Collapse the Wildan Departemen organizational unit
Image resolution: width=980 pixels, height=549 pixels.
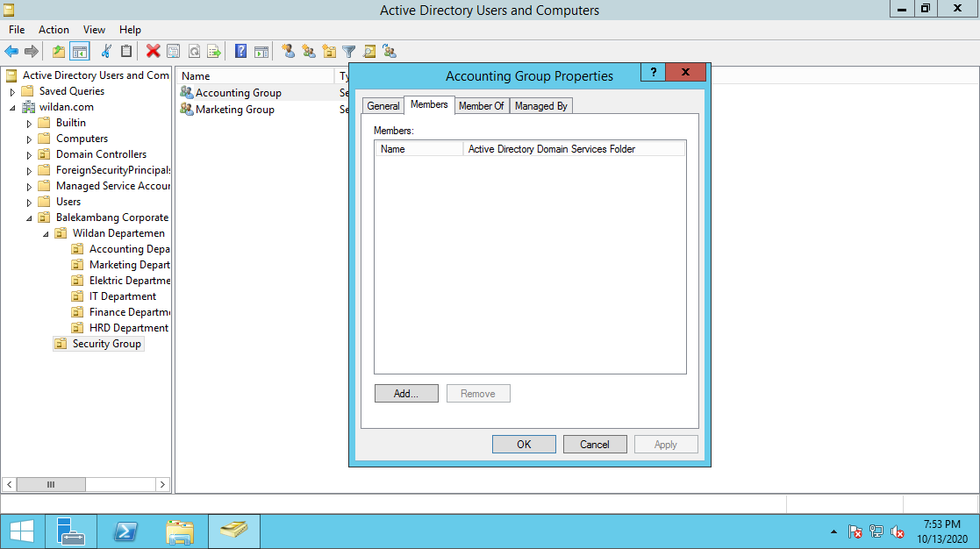[46, 232]
